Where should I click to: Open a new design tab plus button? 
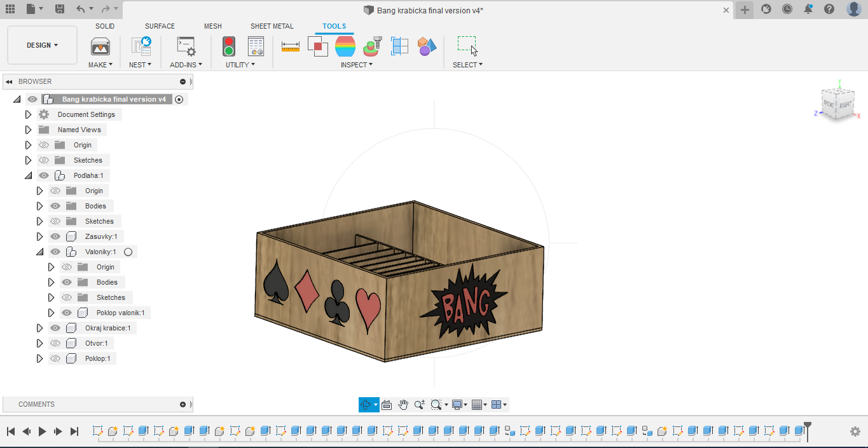tap(745, 10)
